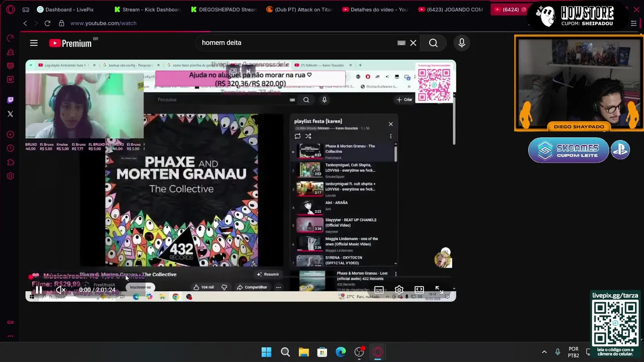The image size is (644, 362).
Task: Toggle playlist shuffle in the video
Action: [308, 136]
